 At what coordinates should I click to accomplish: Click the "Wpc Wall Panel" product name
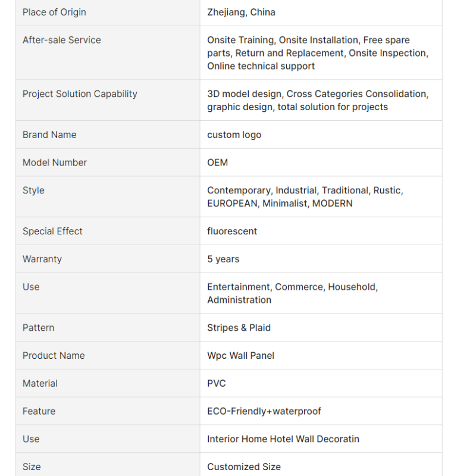pos(240,355)
